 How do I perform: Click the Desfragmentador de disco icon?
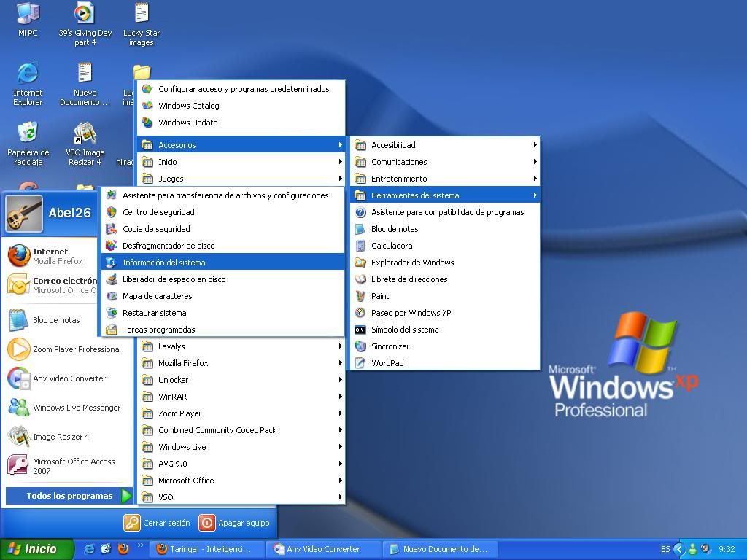point(112,246)
